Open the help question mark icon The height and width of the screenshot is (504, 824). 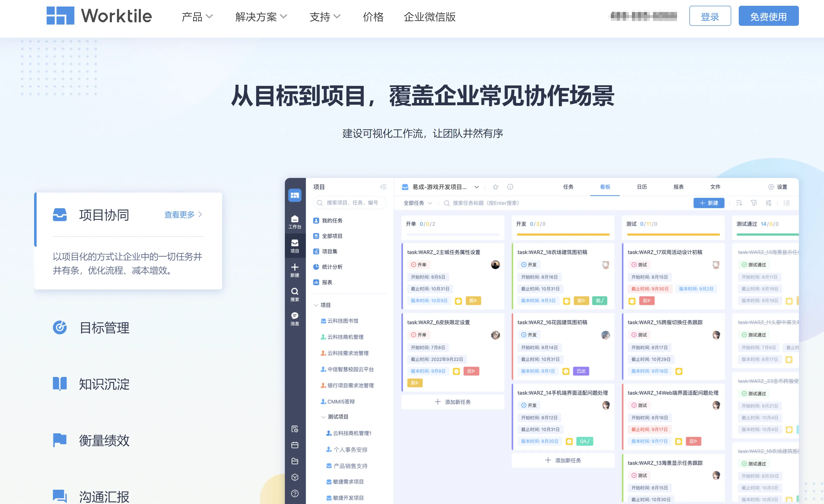point(295,493)
